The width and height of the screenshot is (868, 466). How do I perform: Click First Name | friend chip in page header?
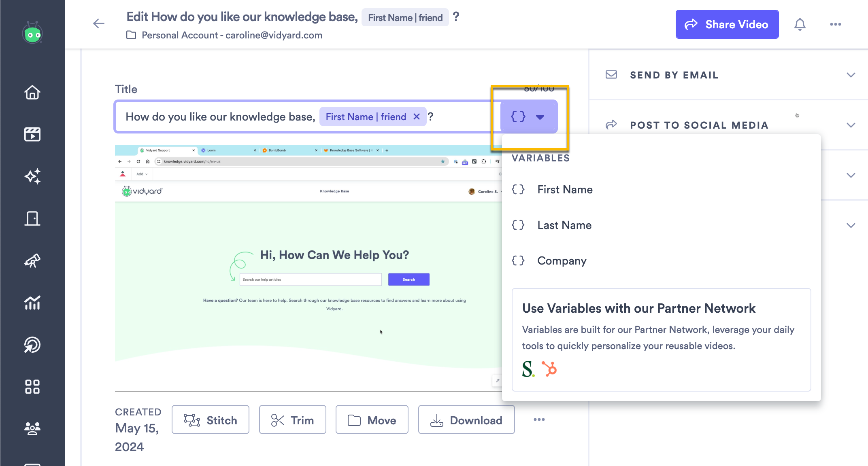[x=405, y=17]
